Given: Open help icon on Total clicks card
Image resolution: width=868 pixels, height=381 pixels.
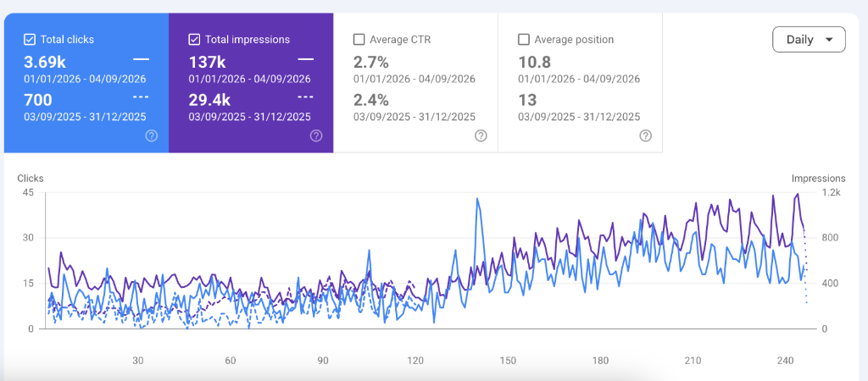Looking at the screenshot, I should [152, 136].
